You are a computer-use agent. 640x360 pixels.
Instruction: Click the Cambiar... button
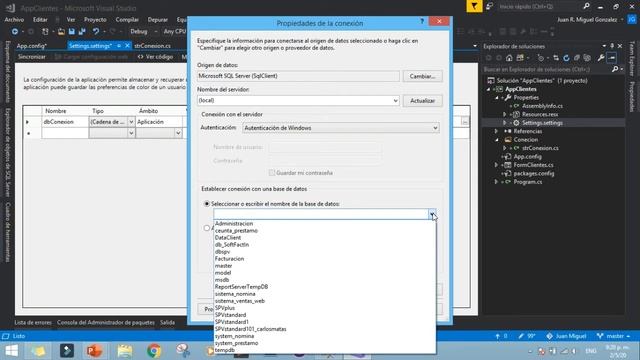tap(422, 76)
